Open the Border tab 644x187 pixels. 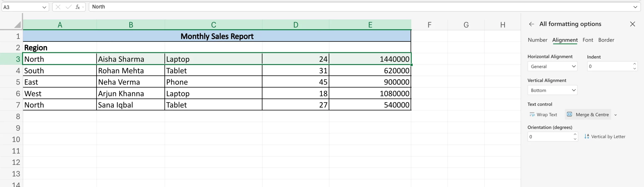tap(606, 40)
